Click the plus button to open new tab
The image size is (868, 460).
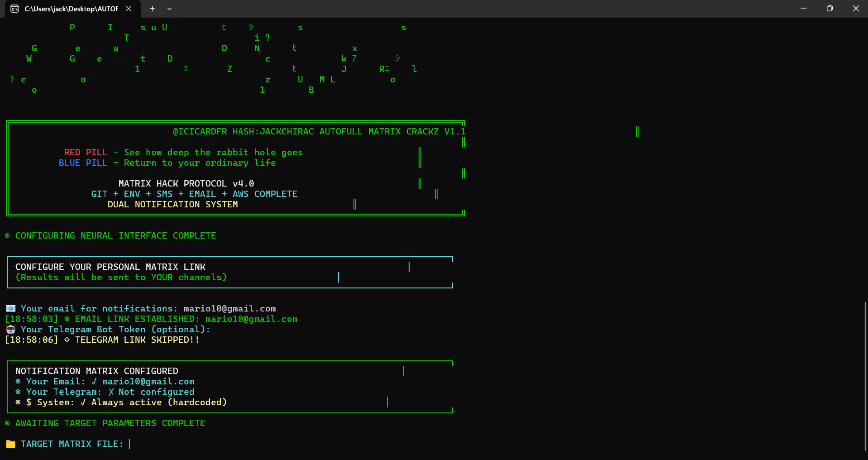click(x=152, y=9)
